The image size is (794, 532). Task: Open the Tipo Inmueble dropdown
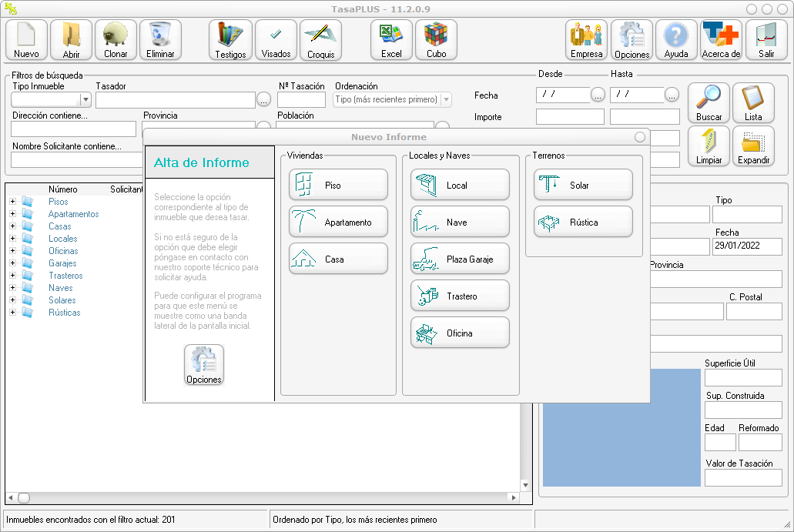click(85, 99)
